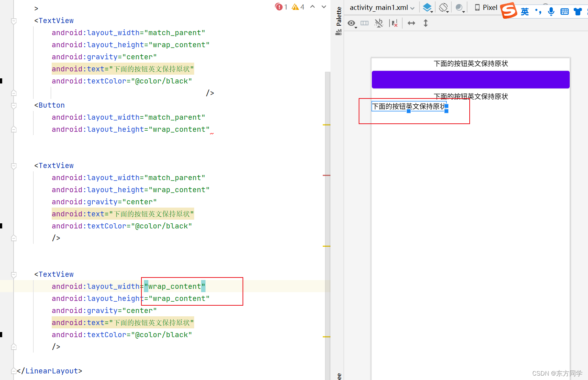Click the bottom center resize handle of selected TextView
The height and width of the screenshot is (380, 588).
tap(408, 111)
